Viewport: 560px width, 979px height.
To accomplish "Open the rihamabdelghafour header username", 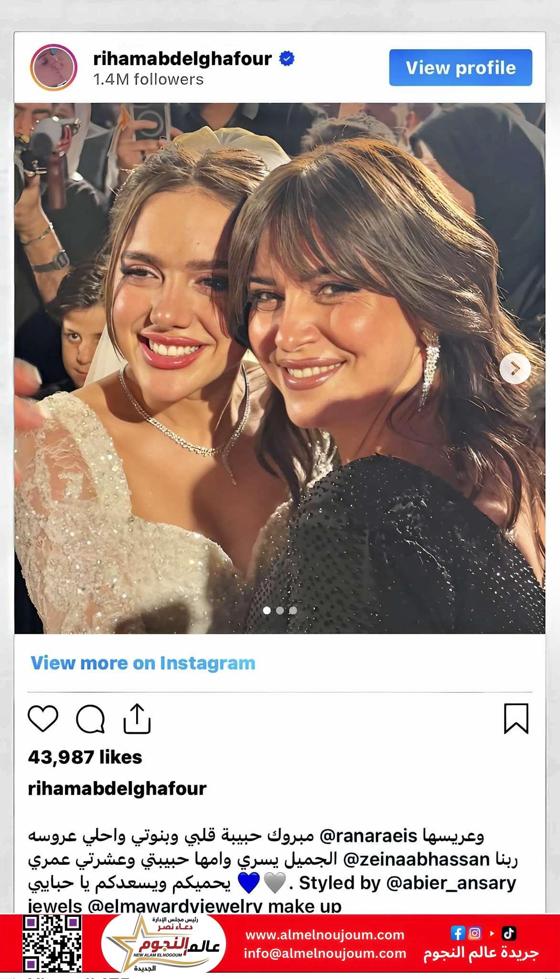I will tap(183, 59).
